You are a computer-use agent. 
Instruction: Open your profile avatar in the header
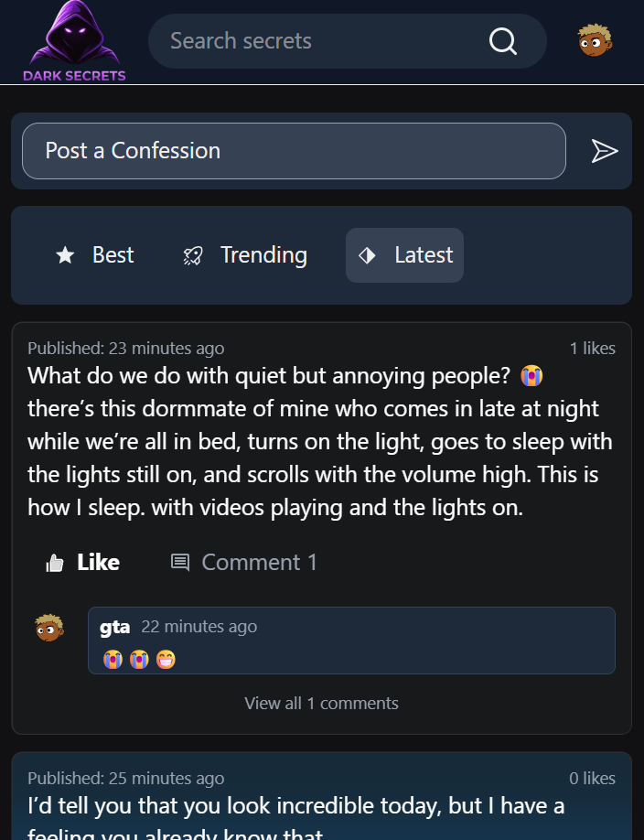(596, 40)
